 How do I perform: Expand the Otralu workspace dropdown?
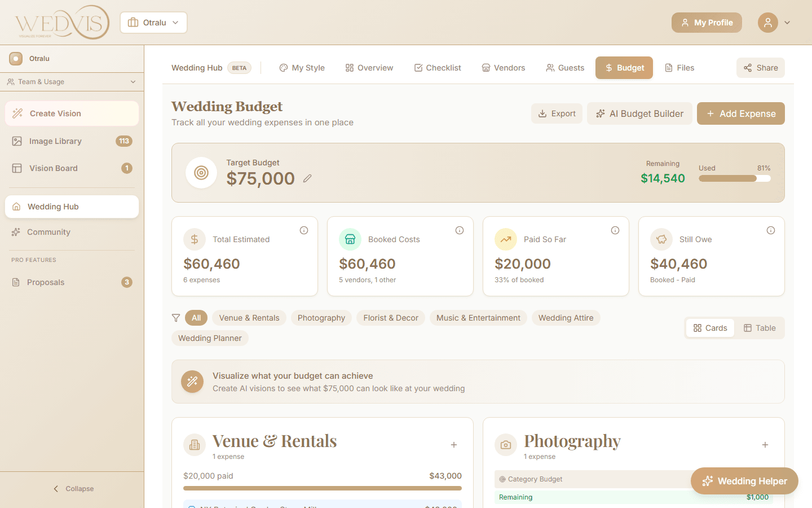153,23
